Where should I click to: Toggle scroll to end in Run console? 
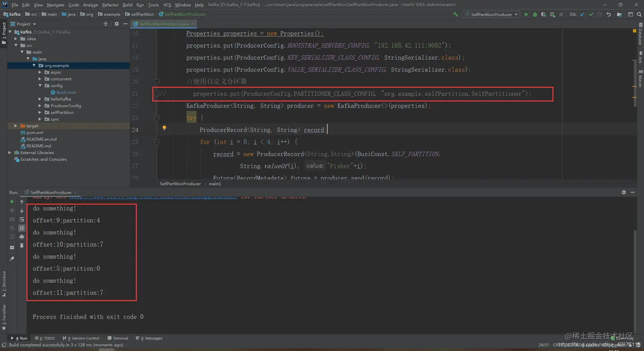tap(22, 228)
